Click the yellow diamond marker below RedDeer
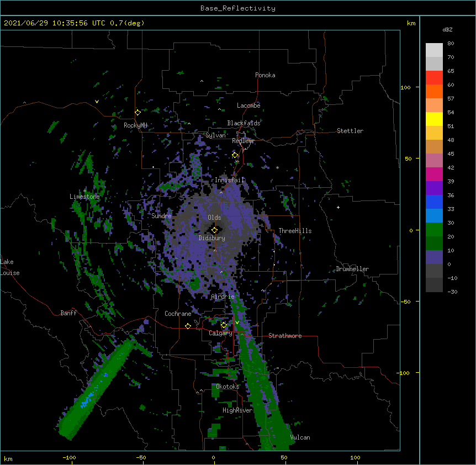 pyautogui.click(x=235, y=155)
